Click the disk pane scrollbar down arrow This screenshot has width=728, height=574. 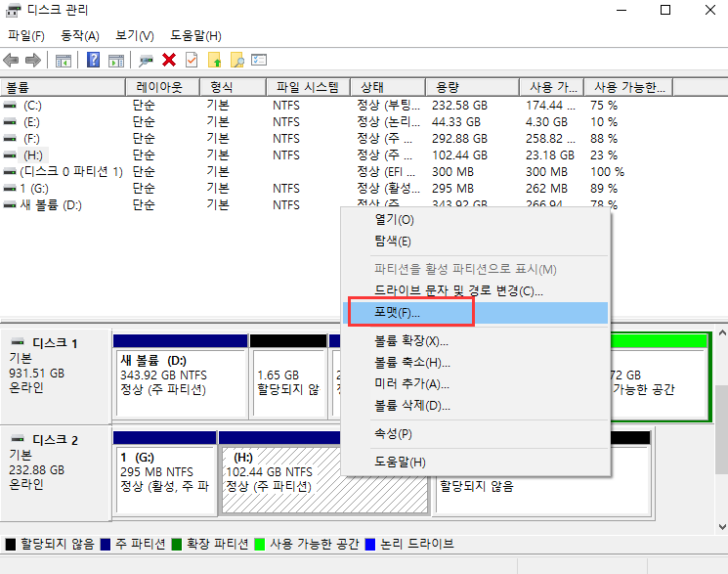(722, 527)
